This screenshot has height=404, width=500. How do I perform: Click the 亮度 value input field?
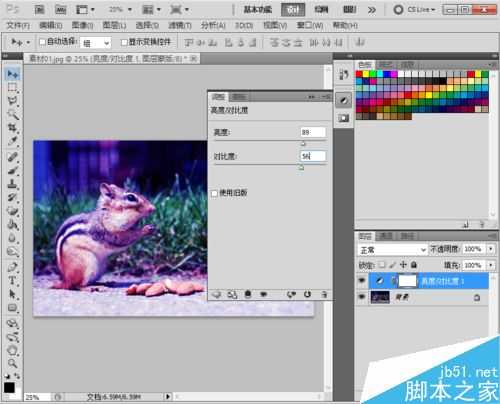click(x=313, y=132)
